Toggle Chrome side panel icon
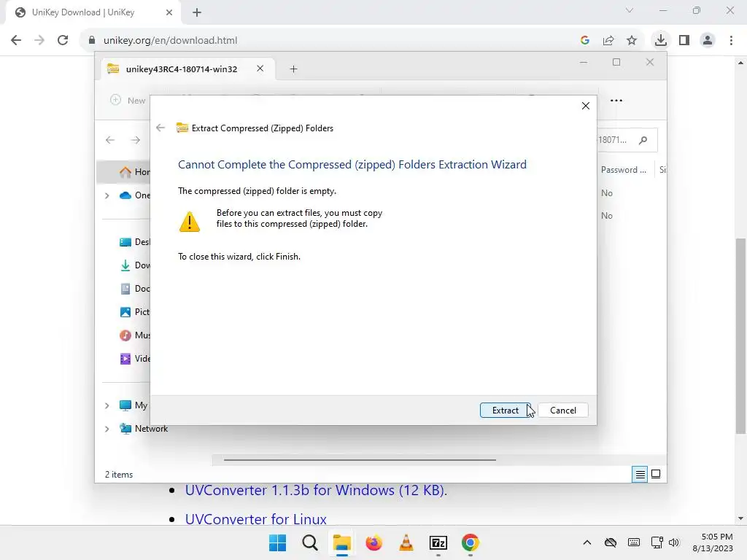This screenshot has width=747, height=560. [x=684, y=40]
